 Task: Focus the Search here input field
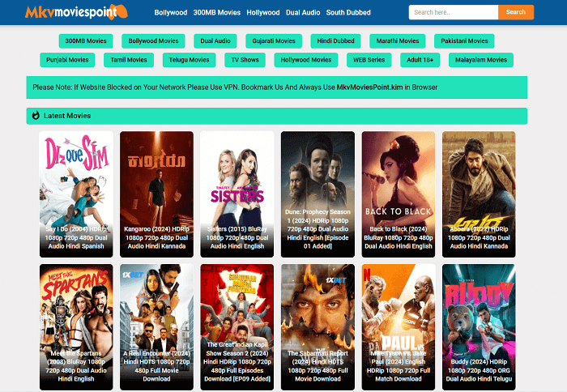[x=454, y=12]
